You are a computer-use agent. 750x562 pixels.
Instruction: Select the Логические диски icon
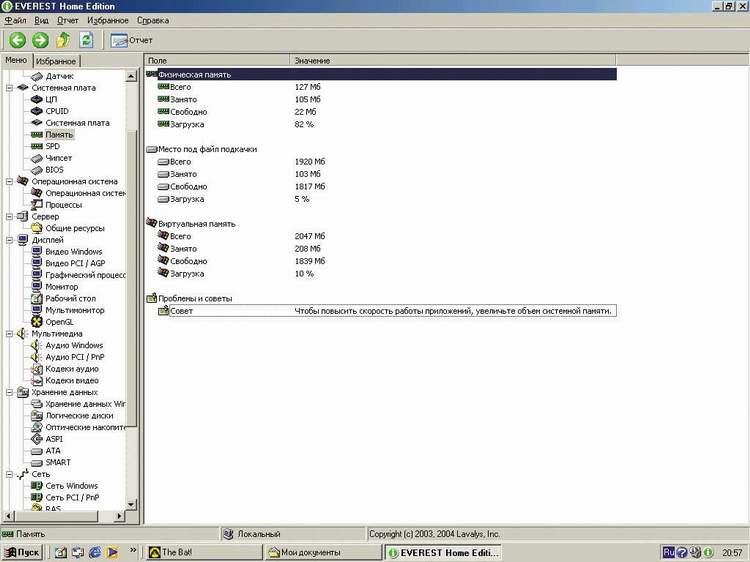37,416
